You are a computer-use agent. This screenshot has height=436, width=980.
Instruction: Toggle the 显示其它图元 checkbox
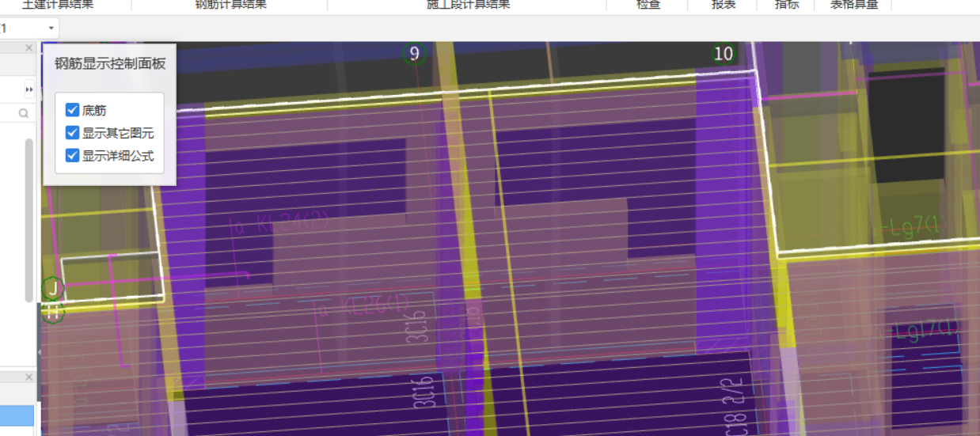(72, 132)
